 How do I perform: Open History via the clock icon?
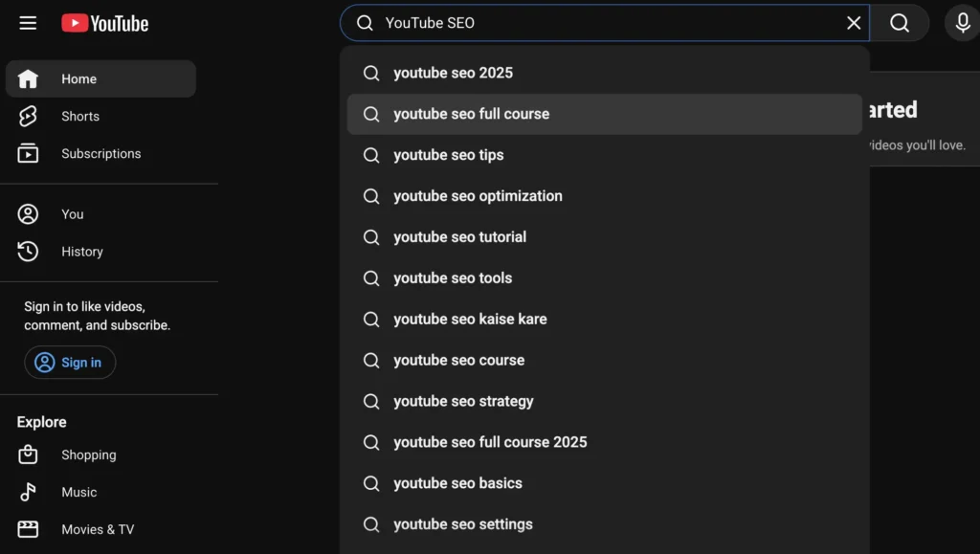(28, 251)
